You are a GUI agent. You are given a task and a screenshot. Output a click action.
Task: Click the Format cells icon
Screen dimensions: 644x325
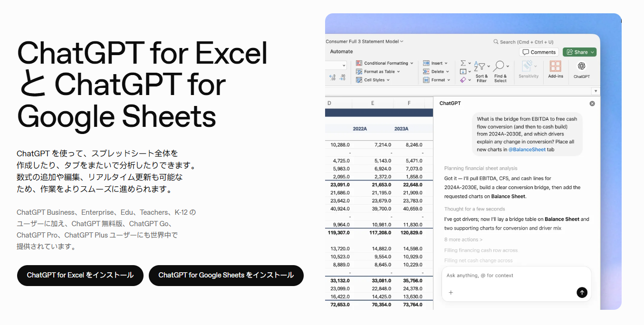point(426,80)
